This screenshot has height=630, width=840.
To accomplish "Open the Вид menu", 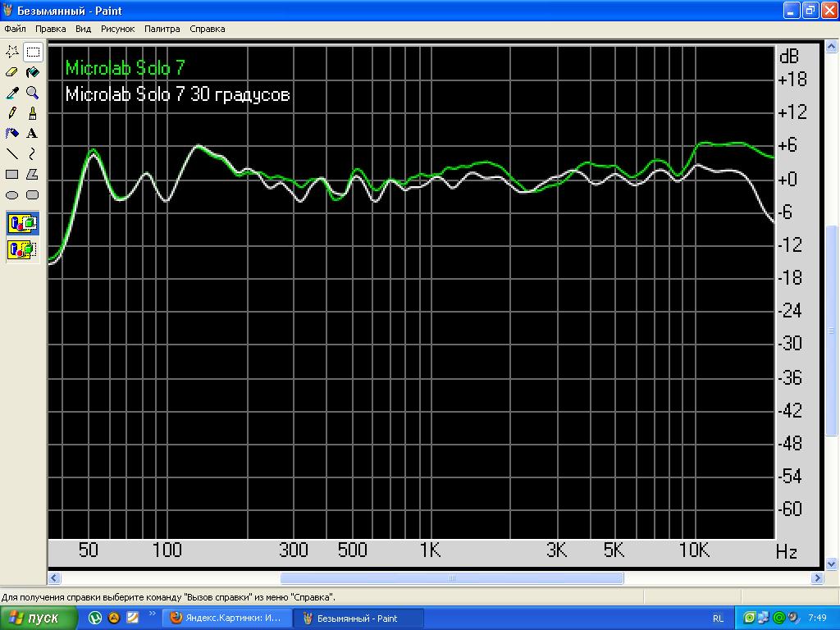I will pos(83,29).
